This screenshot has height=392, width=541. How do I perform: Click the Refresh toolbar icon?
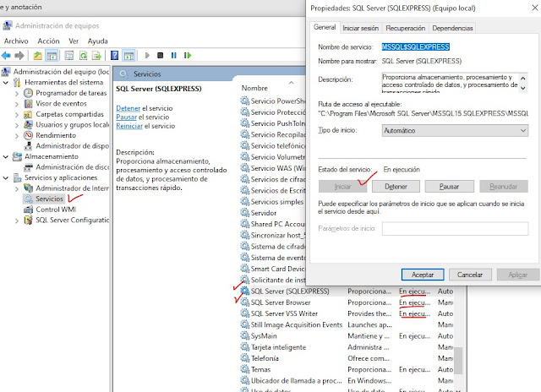[84, 55]
